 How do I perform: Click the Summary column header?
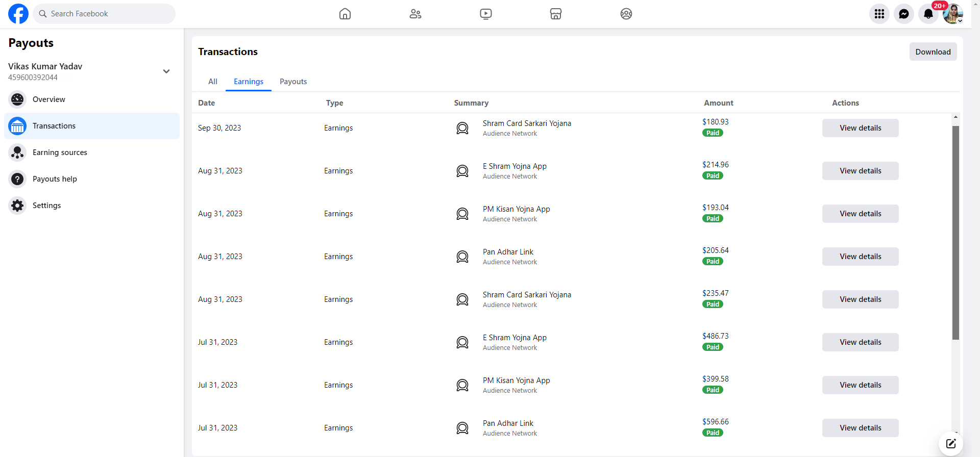point(471,103)
